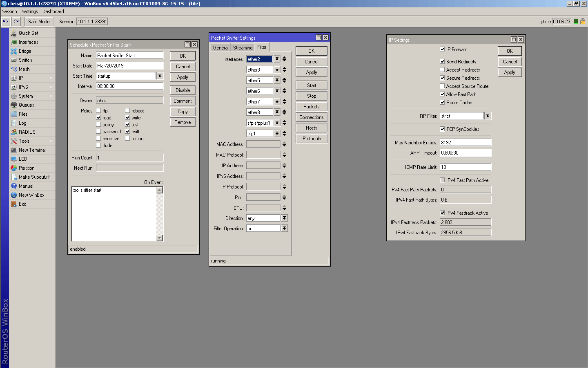Image resolution: width=588 pixels, height=368 pixels.
Task: Open the RP Filter dropdown
Action: coord(488,116)
